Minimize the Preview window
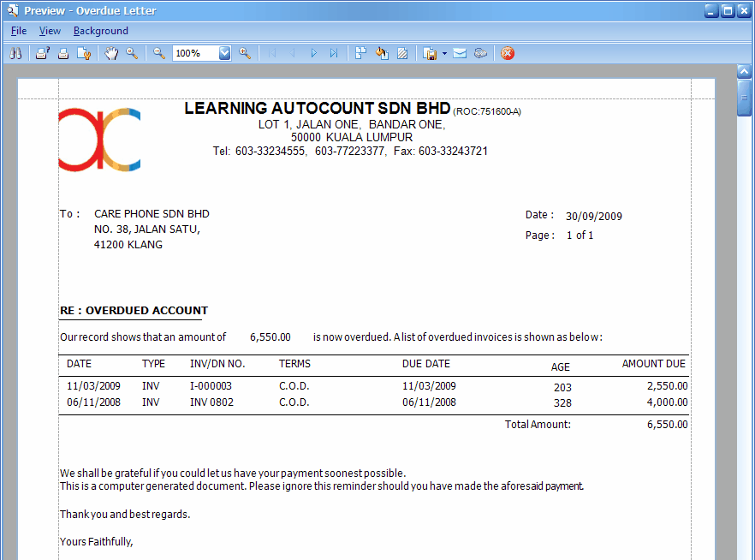755x560 pixels. 711,10
